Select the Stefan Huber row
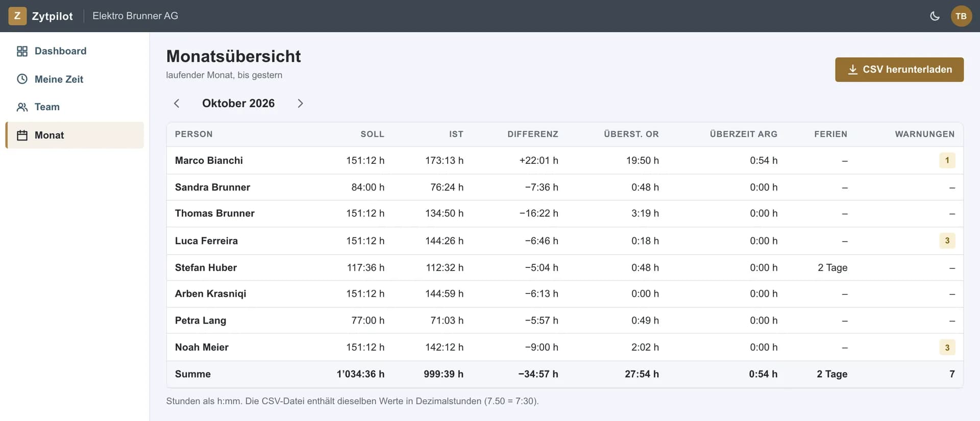Image resolution: width=980 pixels, height=421 pixels. (x=565, y=267)
